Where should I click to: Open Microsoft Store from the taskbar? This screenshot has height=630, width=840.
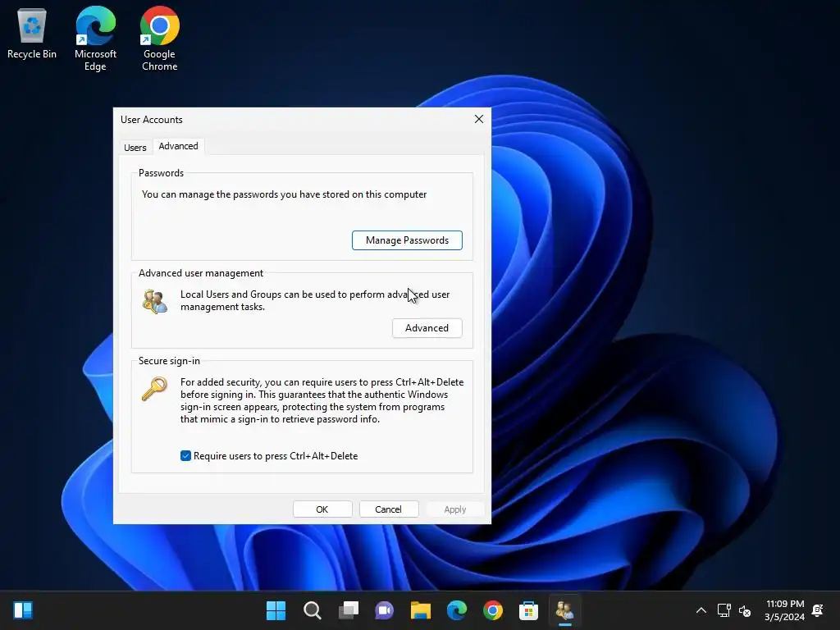point(529,610)
